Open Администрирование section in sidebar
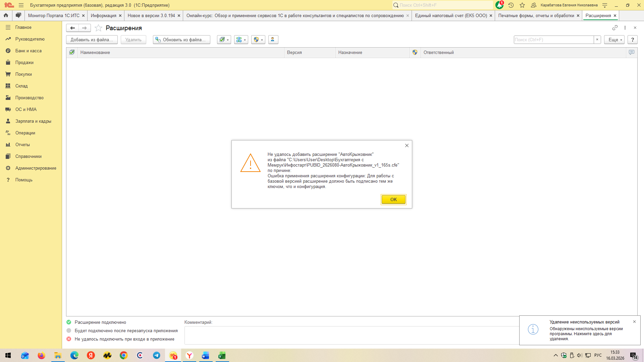 coord(36,168)
